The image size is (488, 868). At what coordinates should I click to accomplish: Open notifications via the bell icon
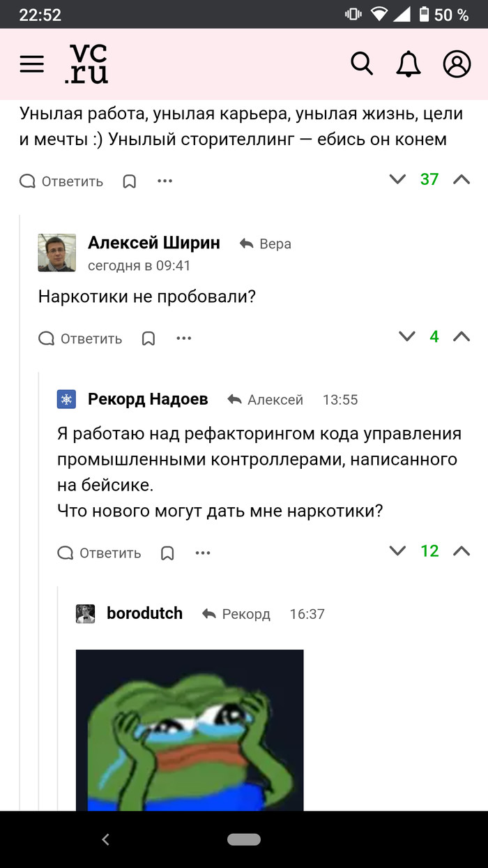(408, 63)
